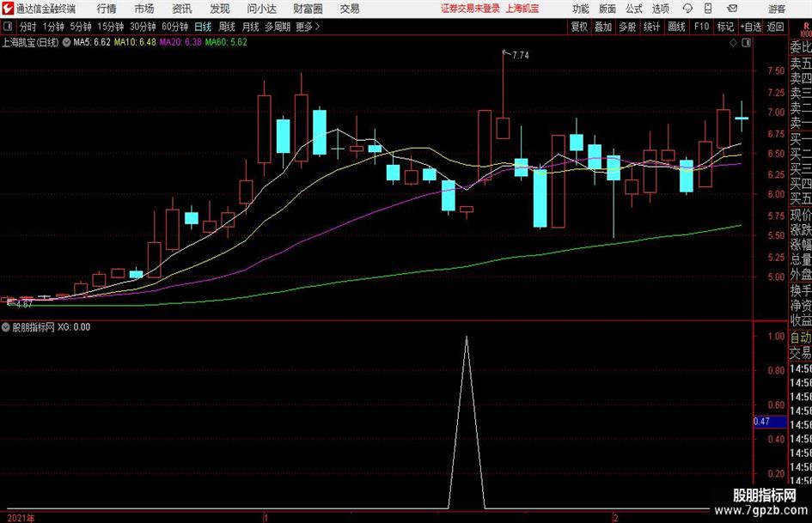Click the 7.50 price axis label
Screen dimensions: 812x523
click(x=776, y=71)
